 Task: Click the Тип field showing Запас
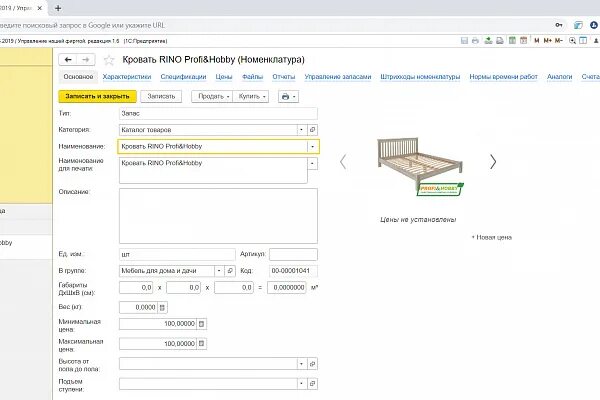[218, 113]
